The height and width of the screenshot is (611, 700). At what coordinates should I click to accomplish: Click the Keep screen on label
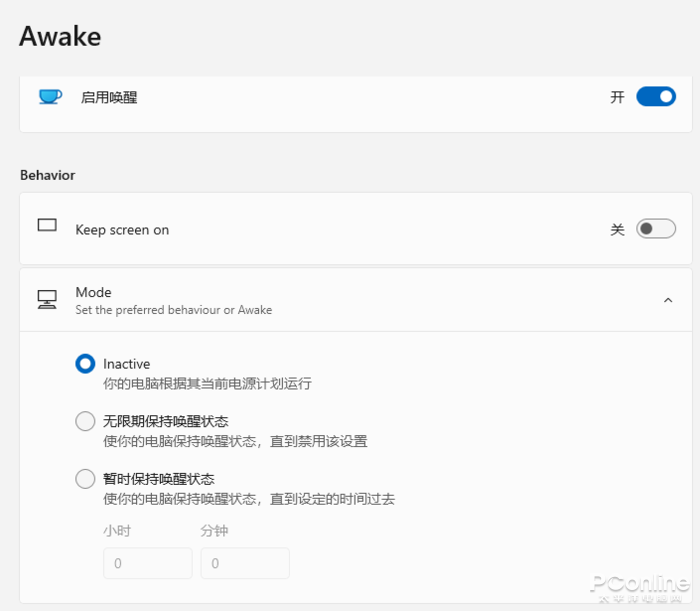pyautogui.click(x=122, y=230)
